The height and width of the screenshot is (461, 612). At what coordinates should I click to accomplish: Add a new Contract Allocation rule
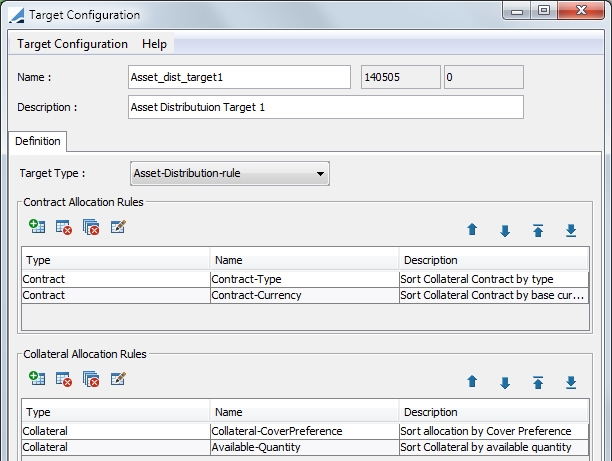pyautogui.click(x=37, y=226)
